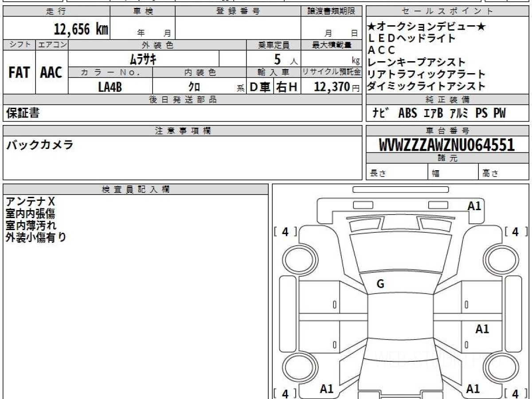Select the 保証書 entry
The height and width of the screenshot is (399, 532).
tap(23, 113)
